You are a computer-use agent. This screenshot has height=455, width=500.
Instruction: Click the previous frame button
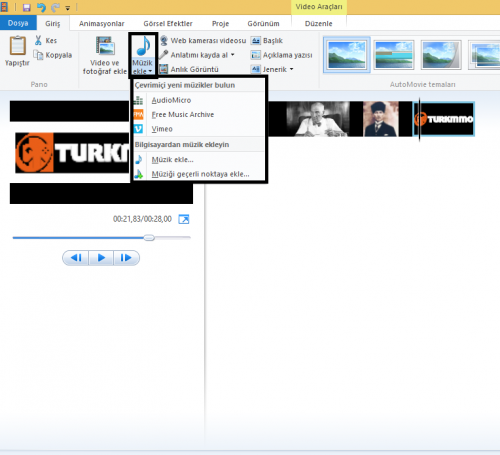pos(76,258)
